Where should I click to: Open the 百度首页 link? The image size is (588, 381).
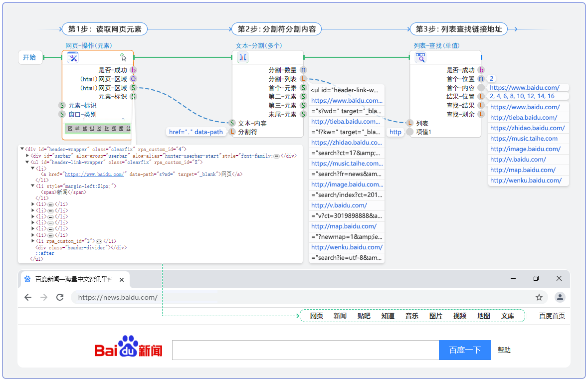tap(552, 316)
